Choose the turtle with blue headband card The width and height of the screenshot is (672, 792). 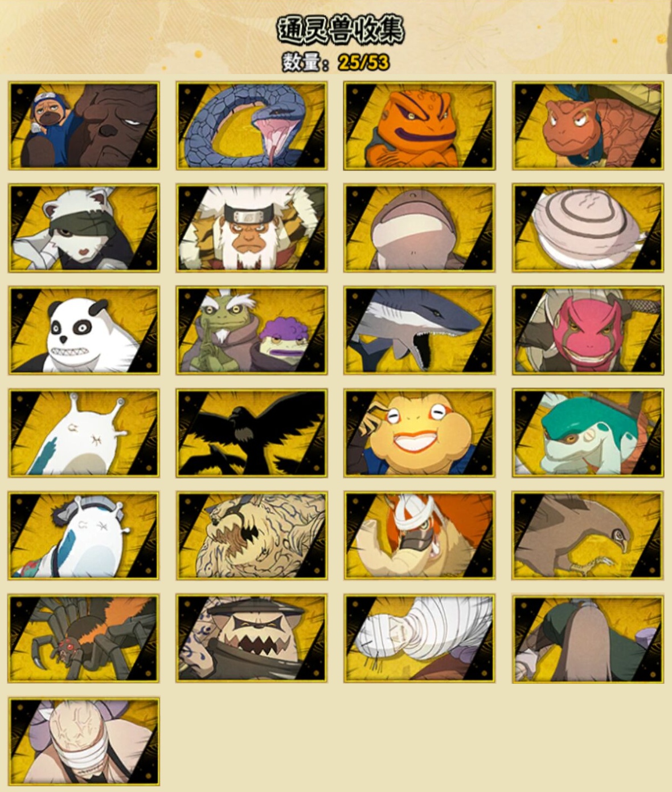[588, 125]
